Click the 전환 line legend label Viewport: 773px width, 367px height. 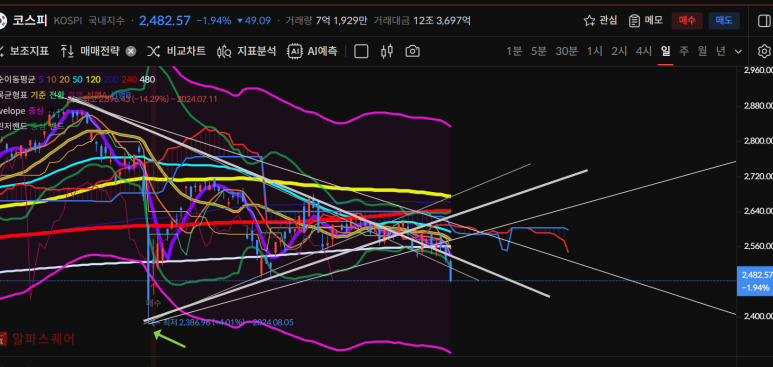pyautogui.click(x=56, y=95)
